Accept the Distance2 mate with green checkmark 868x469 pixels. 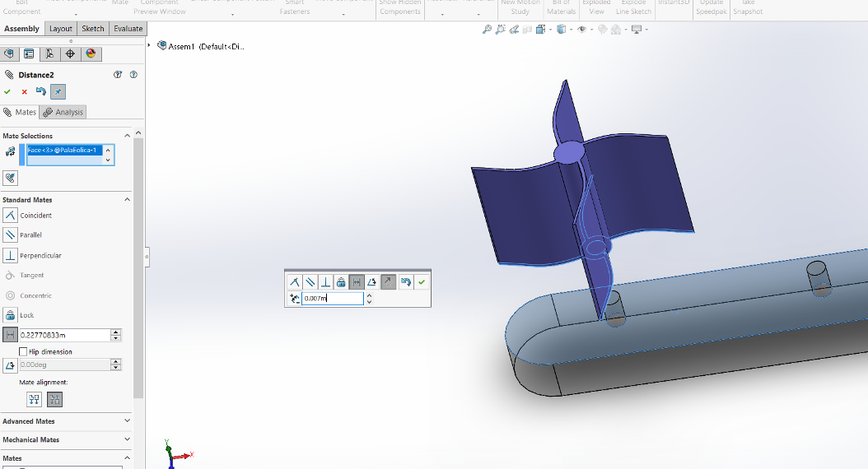click(x=7, y=92)
